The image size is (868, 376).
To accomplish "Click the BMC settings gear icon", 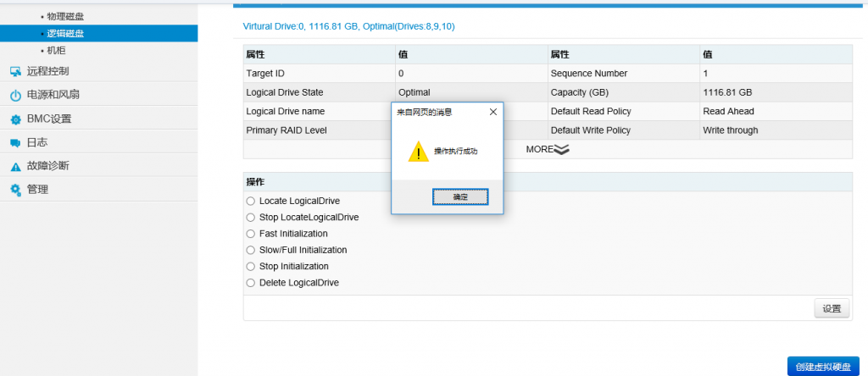I will (15, 119).
